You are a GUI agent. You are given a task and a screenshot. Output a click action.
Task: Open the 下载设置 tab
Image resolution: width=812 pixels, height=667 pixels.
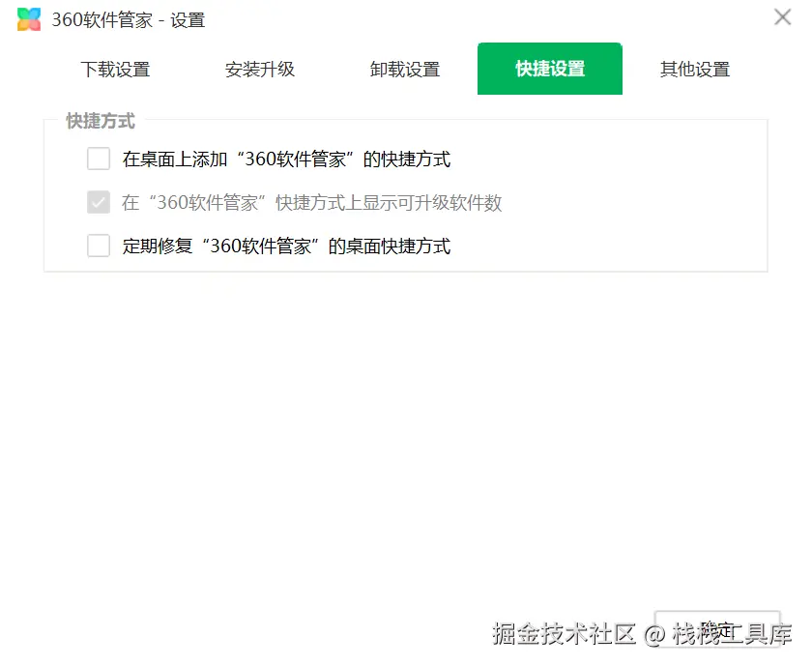coord(115,69)
